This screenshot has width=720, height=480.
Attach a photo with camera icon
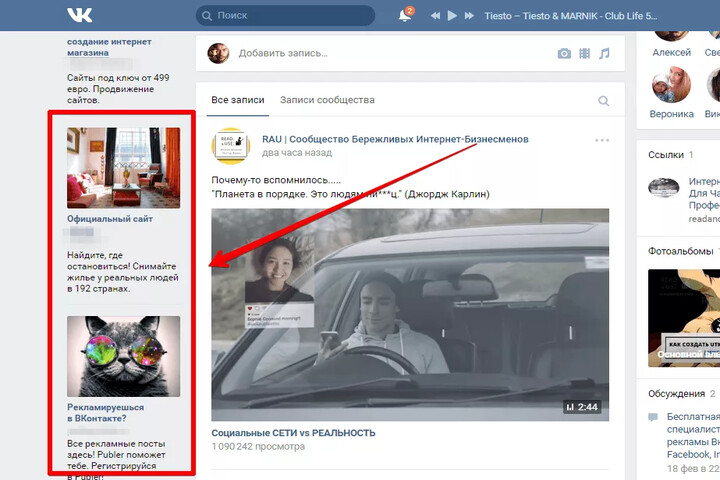(564, 53)
